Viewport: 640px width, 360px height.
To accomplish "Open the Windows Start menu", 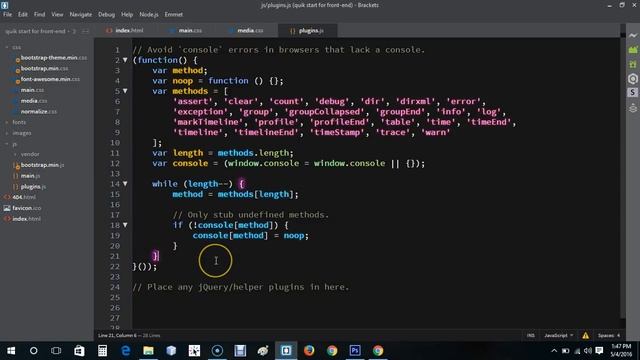I will pyautogui.click(x=11, y=351).
